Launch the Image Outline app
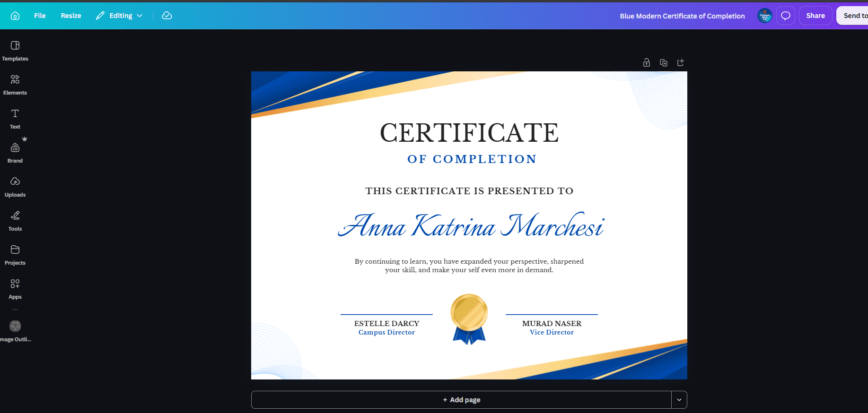Screen dimensions: 868x413 (x=15, y=331)
